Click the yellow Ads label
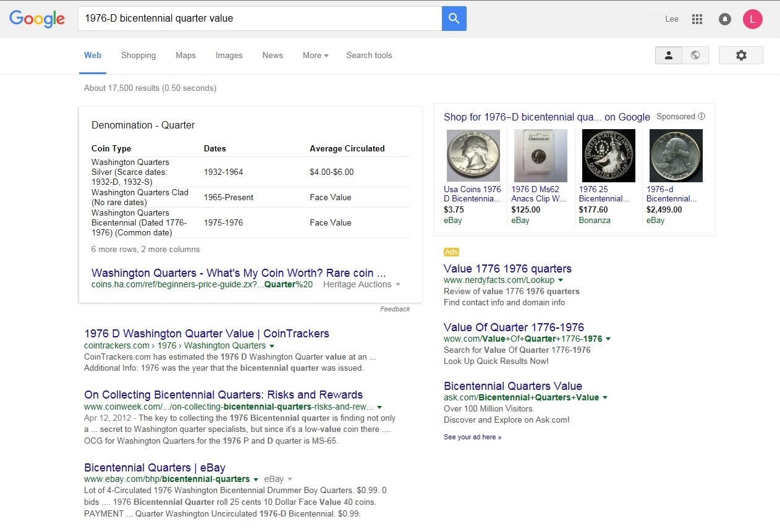 pos(451,252)
